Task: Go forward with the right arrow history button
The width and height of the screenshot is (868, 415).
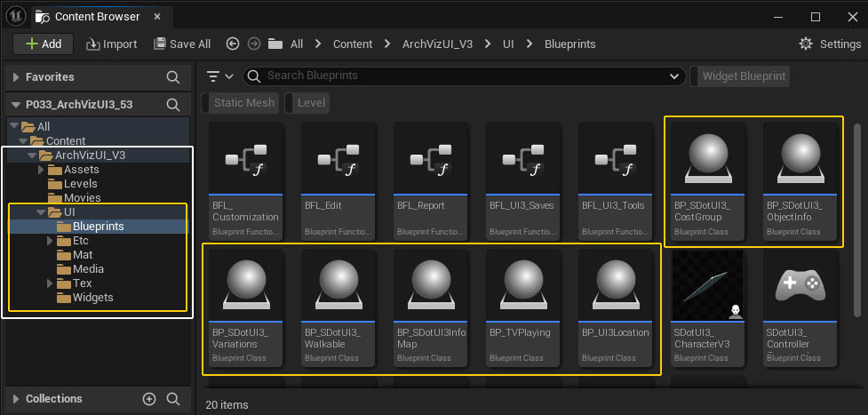Action: tap(254, 44)
